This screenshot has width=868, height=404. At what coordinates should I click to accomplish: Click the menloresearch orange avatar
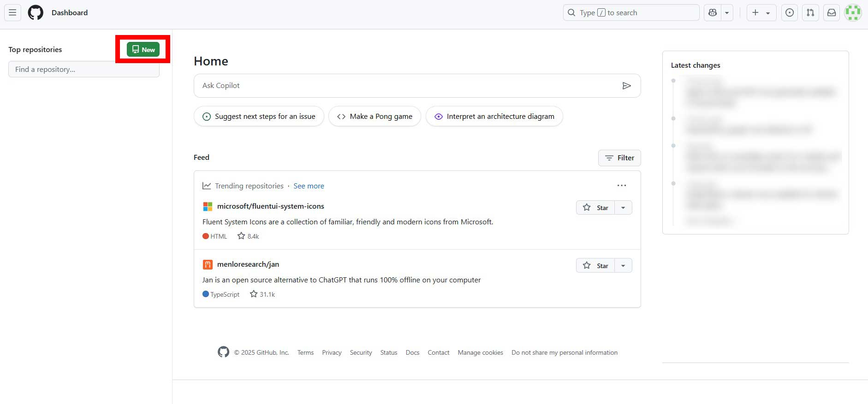(208, 264)
